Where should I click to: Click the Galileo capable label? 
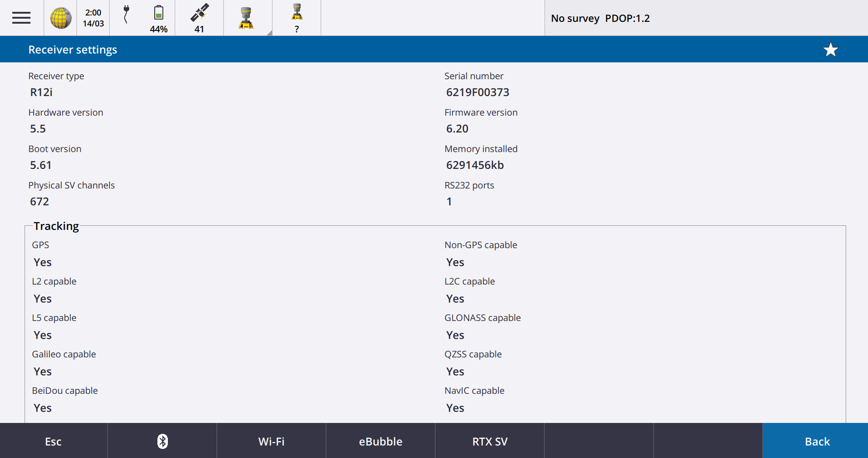pyautogui.click(x=64, y=354)
